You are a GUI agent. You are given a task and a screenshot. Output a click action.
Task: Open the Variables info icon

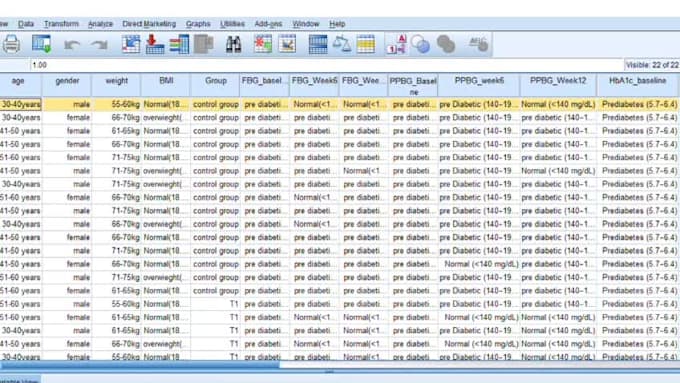pos(179,44)
